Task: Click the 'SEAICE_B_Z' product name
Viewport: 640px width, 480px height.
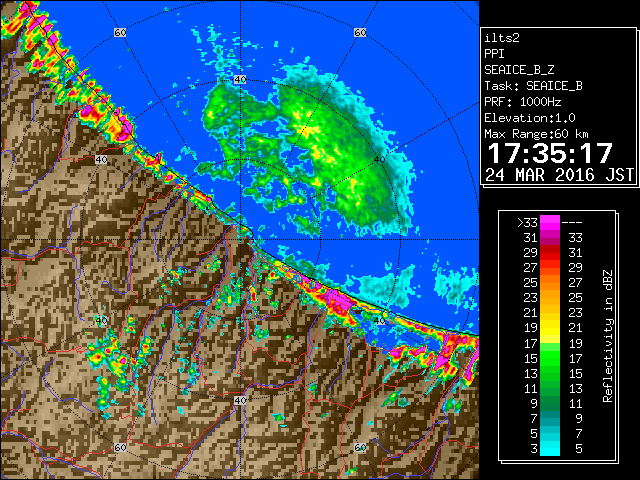Action: [x=519, y=70]
